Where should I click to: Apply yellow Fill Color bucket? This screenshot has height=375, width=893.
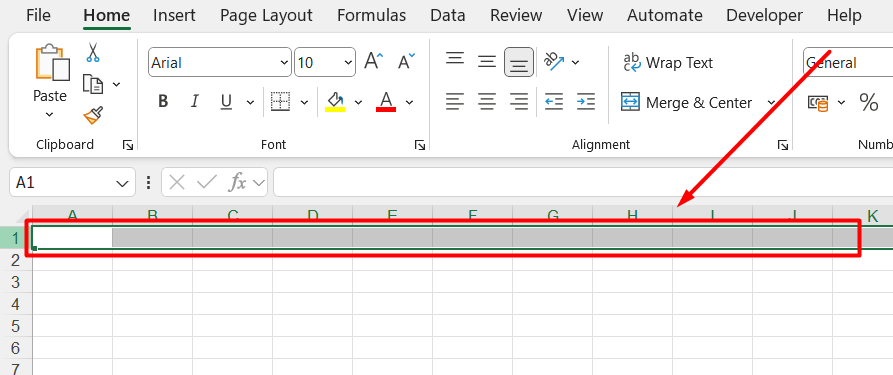click(x=335, y=102)
